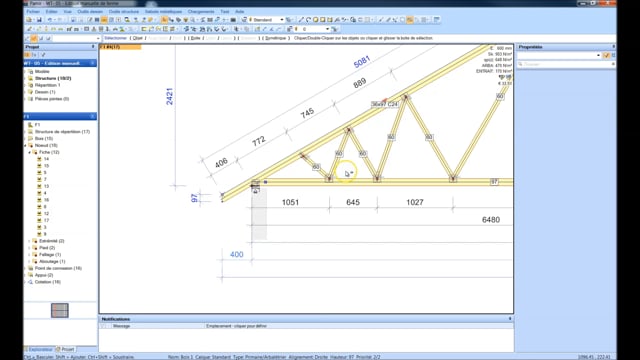Screen dimensions: 640x360
Task: Open the Outils structure menu
Action: pyautogui.click(x=124, y=11)
